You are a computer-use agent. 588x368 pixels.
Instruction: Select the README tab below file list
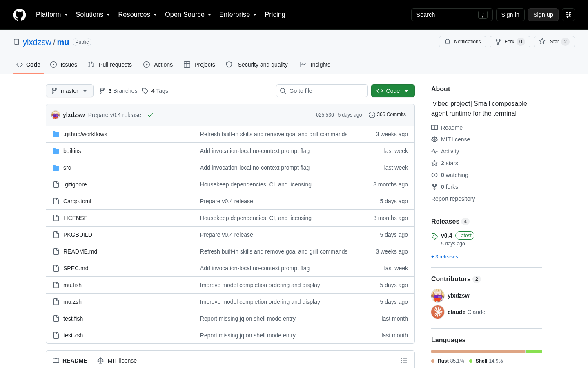point(70,361)
